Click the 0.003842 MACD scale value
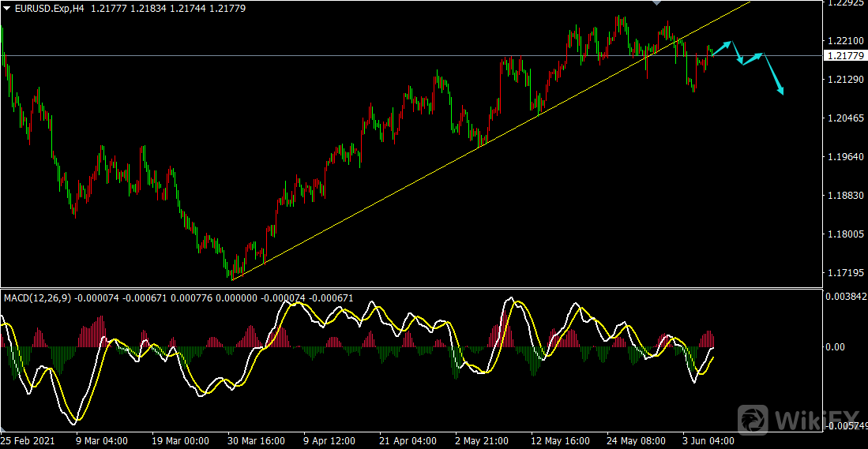868x449 pixels. [845, 297]
